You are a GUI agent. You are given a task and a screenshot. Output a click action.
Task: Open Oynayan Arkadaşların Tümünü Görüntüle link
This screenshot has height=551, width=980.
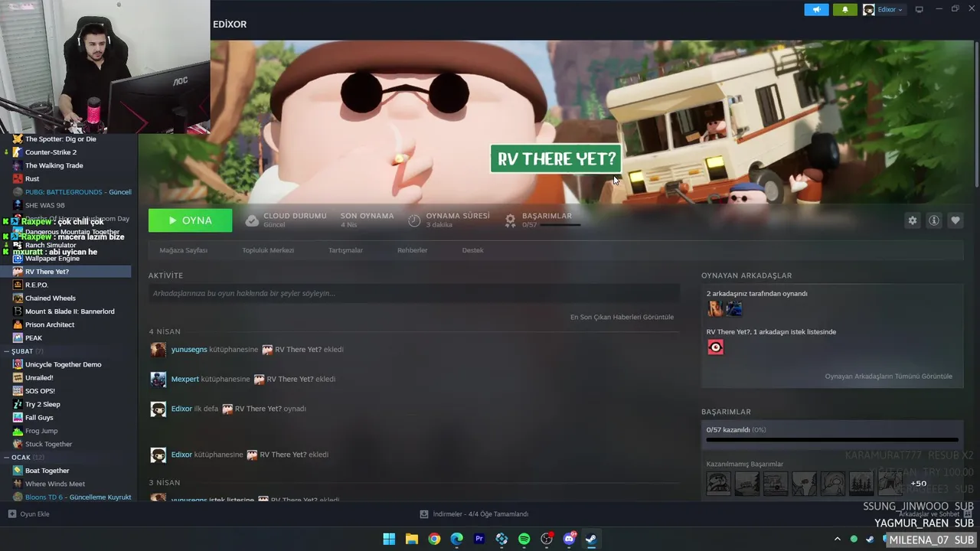coord(888,377)
